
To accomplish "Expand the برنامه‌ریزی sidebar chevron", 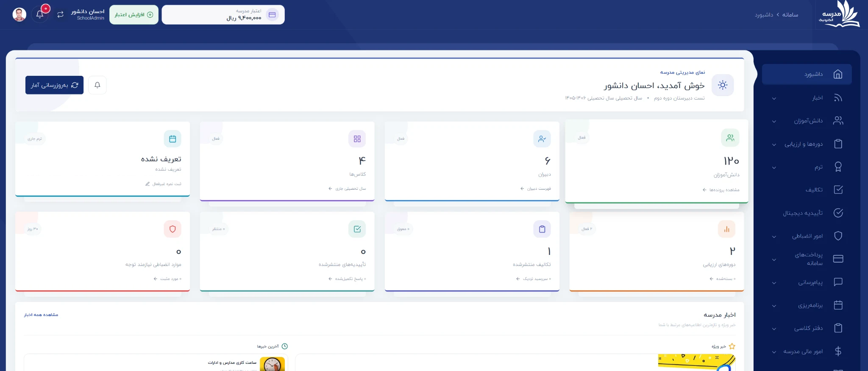I will coord(774,306).
